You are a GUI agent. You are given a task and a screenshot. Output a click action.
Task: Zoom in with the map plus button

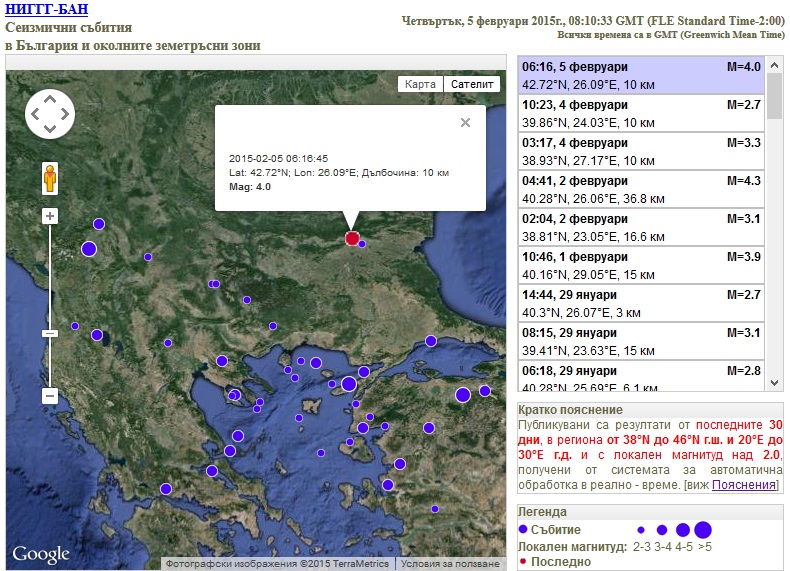coord(50,216)
